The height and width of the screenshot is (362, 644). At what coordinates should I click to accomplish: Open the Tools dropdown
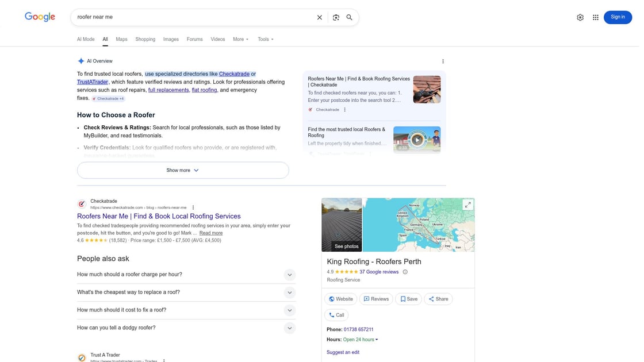(265, 39)
